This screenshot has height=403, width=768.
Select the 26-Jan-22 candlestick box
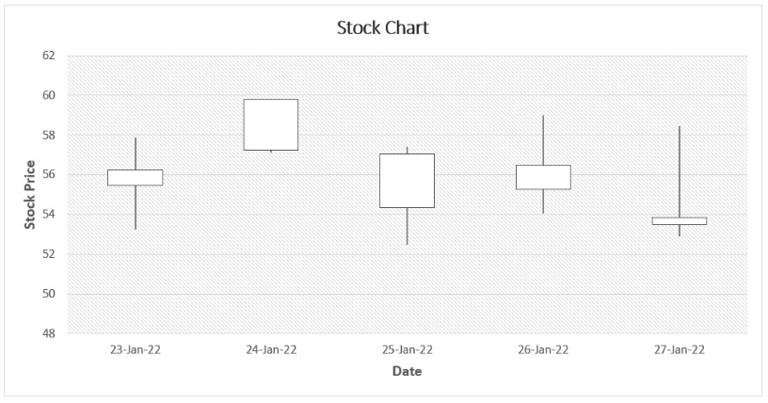coord(543,177)
